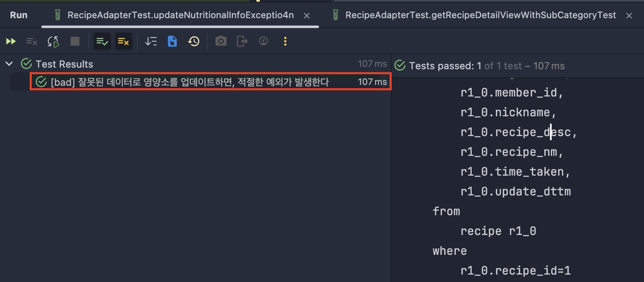The width and height of the screenshot is (644, 282).
Task: Open the More options vertical ellipsis menu
Action: point(285,41)
